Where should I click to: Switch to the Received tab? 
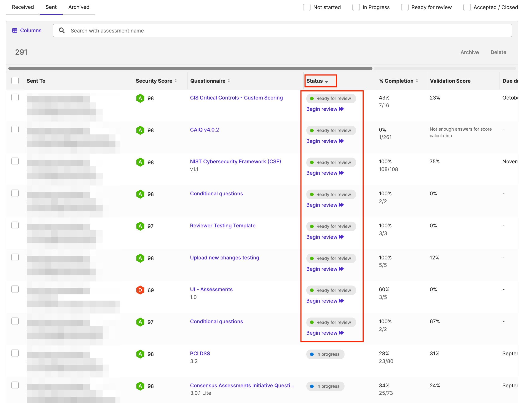(23, 7)
